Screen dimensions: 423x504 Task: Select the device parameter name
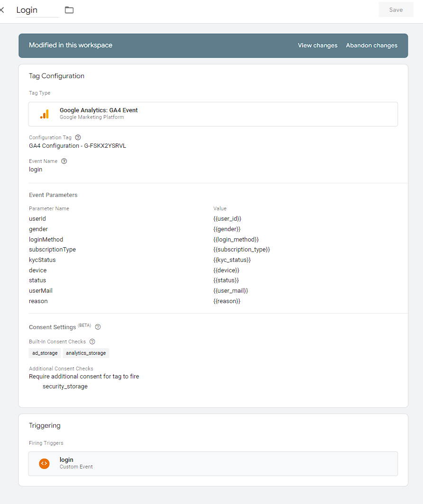pyautogui.click(x=37, y=270)
